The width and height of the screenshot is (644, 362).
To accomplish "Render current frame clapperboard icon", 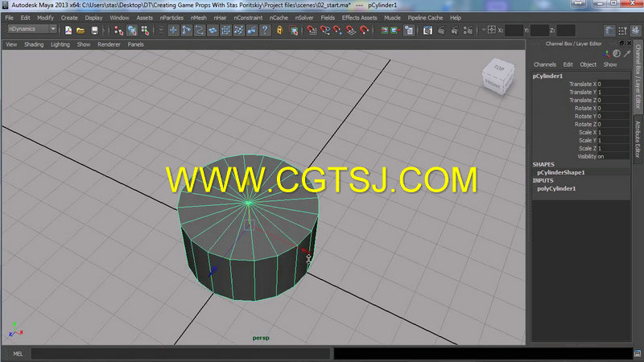I will pyautogui.click(x=441, y=31).
